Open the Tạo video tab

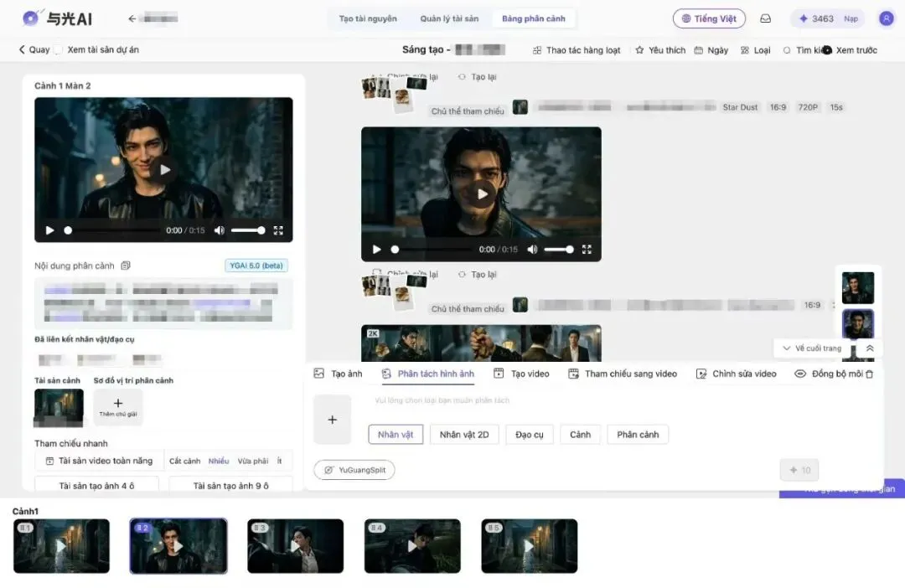tap(521, 374)
